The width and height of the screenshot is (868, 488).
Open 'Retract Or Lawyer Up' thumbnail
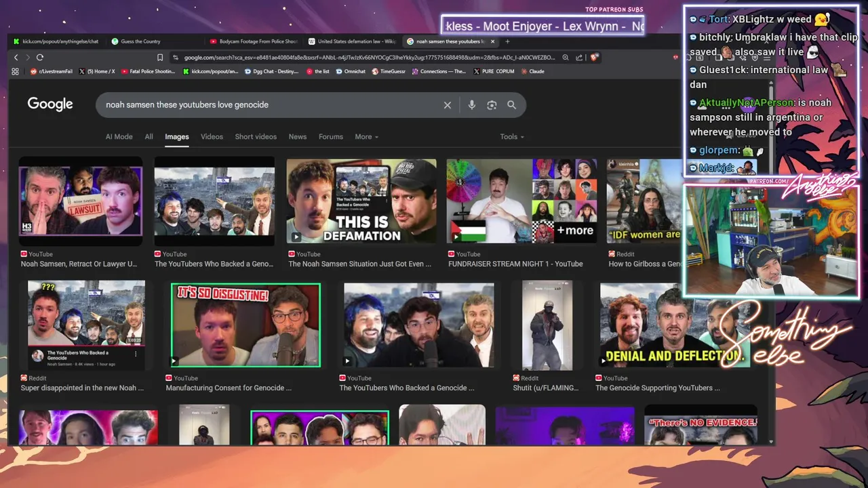[x=81, y=201]
